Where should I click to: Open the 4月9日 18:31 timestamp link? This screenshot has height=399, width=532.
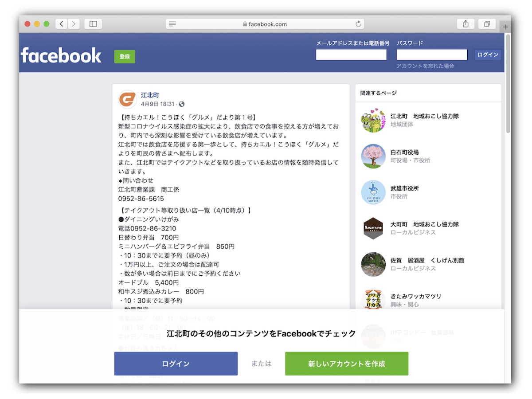[158, 104]
